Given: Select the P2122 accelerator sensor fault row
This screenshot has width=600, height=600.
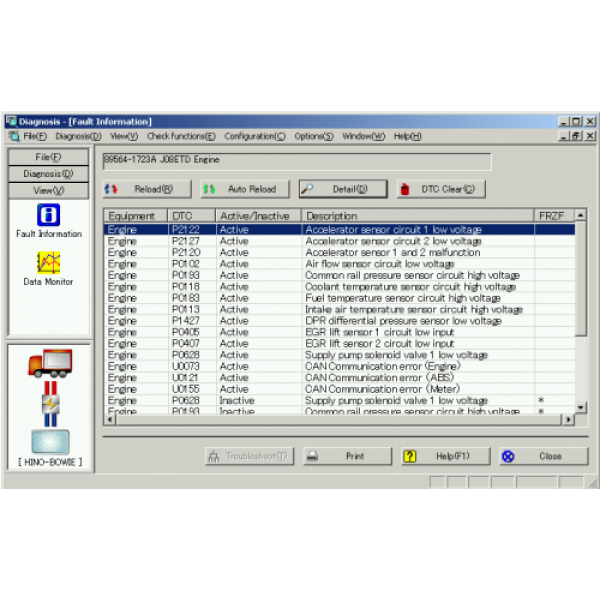Looking at the screenshot, I should [x=340, y=229].
